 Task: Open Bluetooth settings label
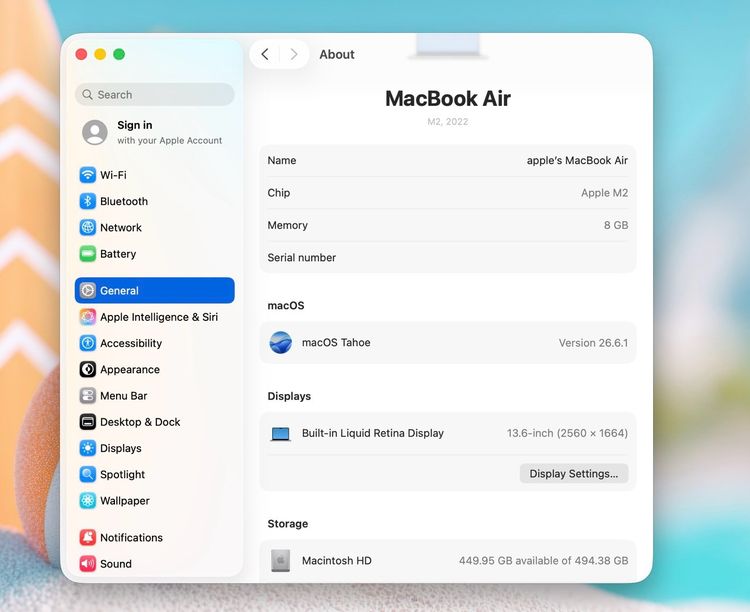click(x=124, y=201)
